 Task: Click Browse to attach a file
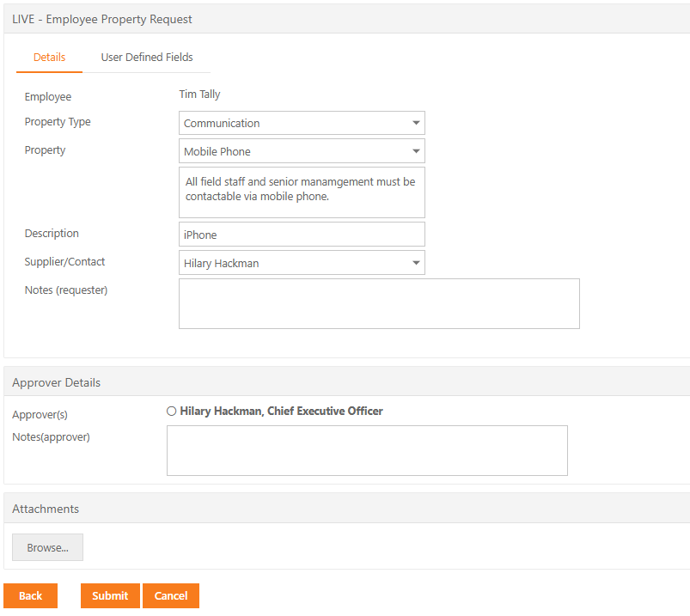[47, 547]
